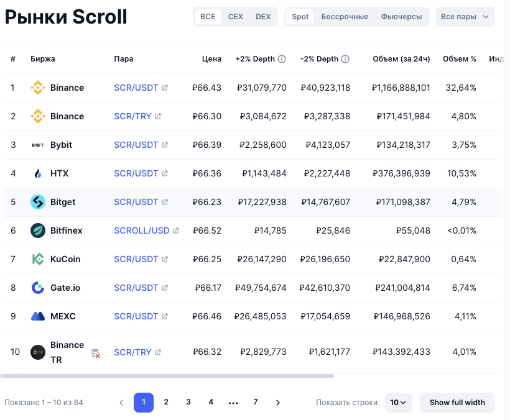Screen dimensions: 510x420
Task: Select the CEX exchange filter
Action: pyautogui.click(x=236, y=17)
